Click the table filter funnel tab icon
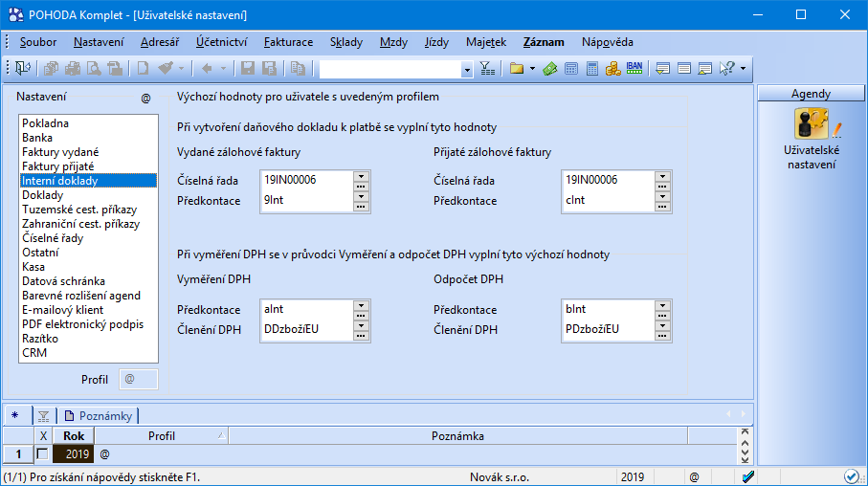This screenshot has width=868, height=486. click(44, 416)
